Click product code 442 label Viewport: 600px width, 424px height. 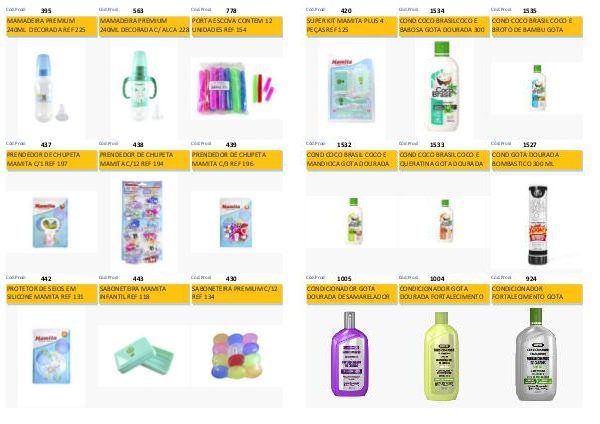[x=46, y=279]
